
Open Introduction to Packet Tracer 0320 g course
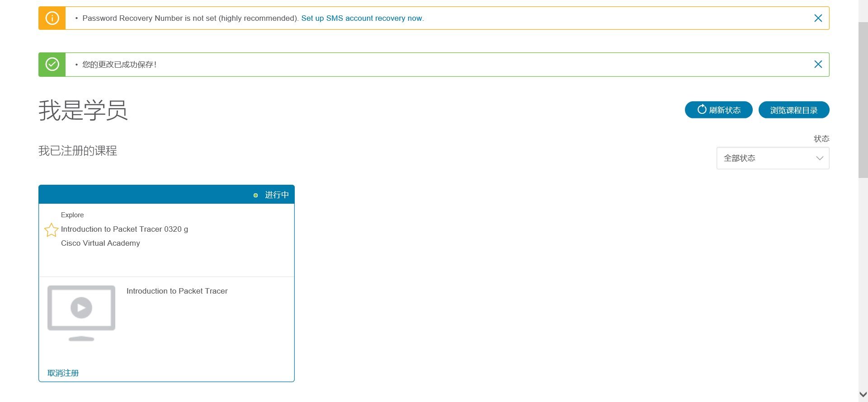(x=124, y=229)
